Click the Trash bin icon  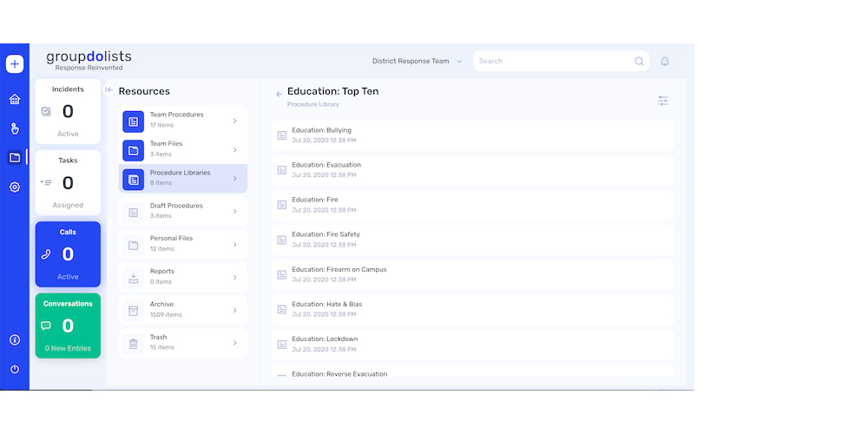click(134, 344)
